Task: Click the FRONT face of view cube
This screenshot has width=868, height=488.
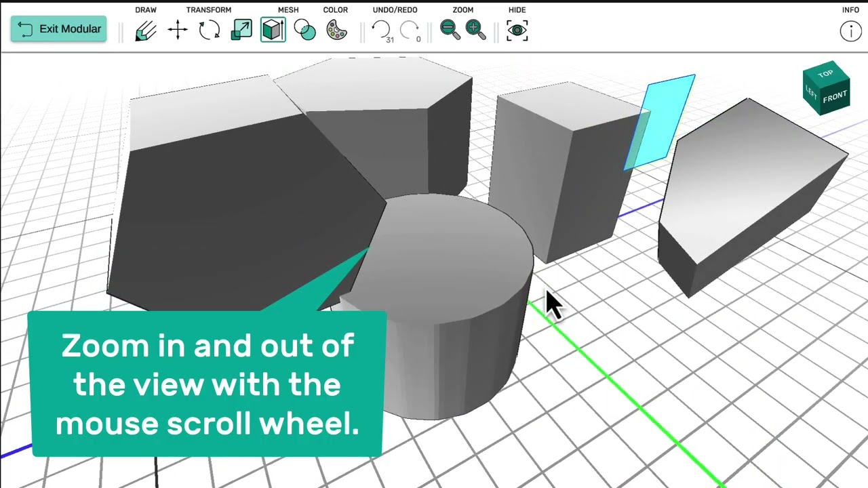Action: click(x=835, y=98)
